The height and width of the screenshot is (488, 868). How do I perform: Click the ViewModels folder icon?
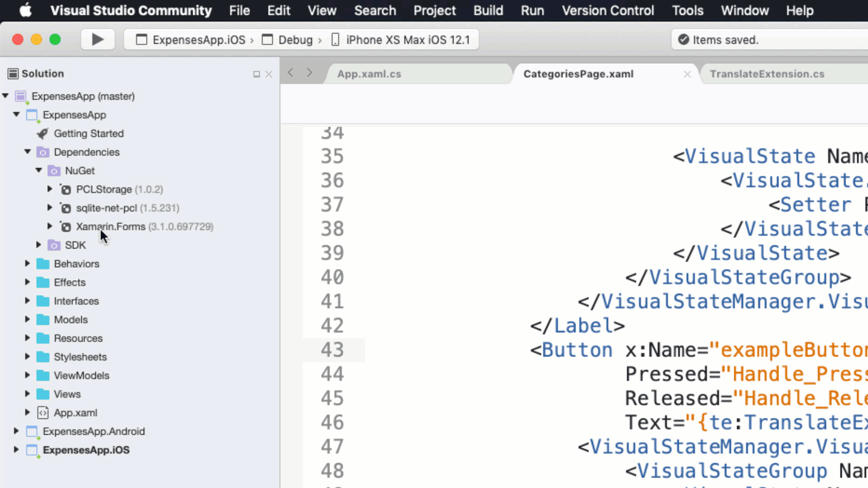(43, 375)
